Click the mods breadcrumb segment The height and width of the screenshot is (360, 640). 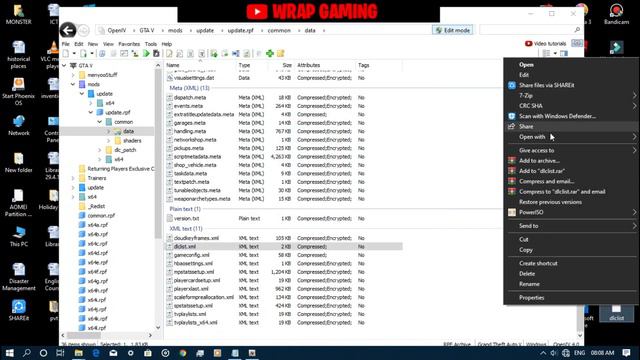[x=175, y=30]
